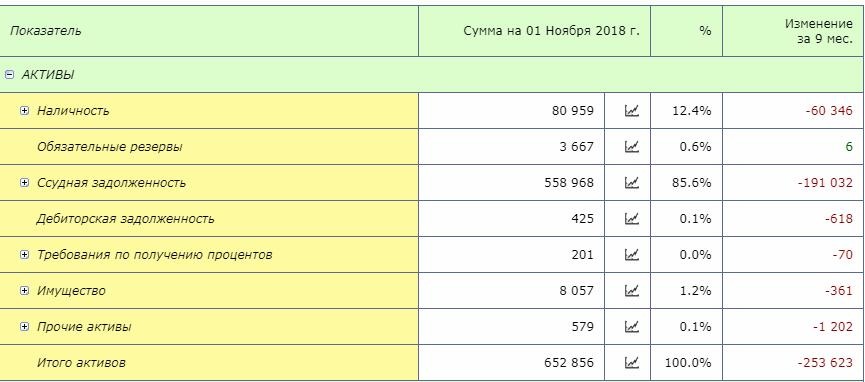
Task: Click the Изменение за 9 мес. header
Action: 819,31
